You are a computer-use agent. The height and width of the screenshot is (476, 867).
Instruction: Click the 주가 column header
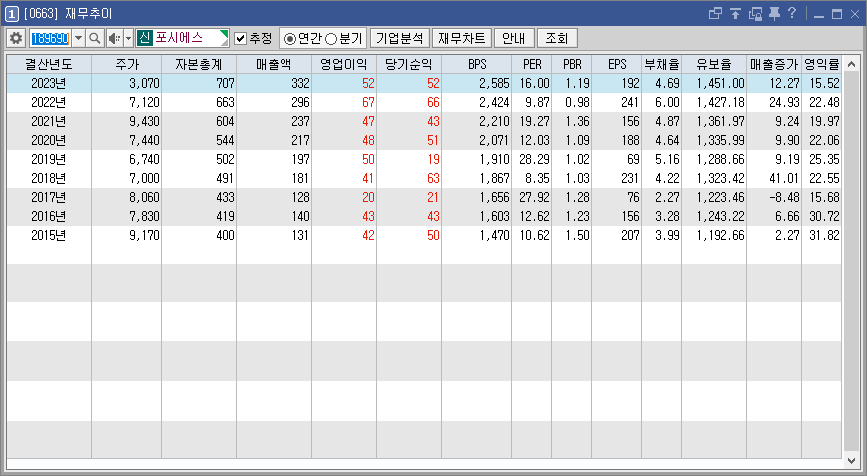tap(127, 64)
